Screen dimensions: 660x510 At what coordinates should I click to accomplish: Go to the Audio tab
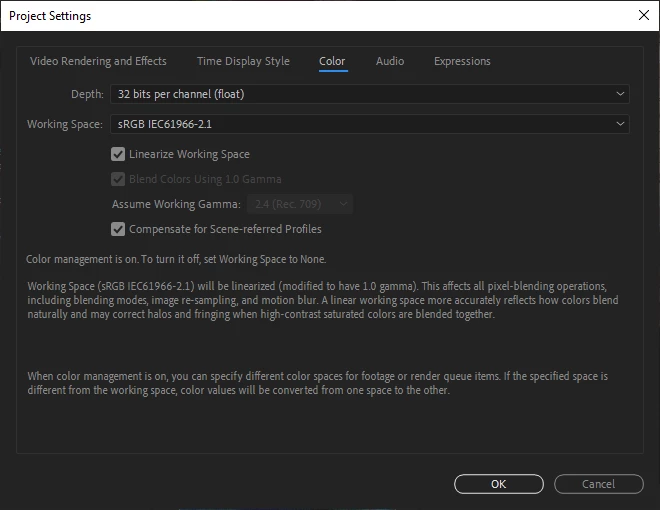pos(390,61)
